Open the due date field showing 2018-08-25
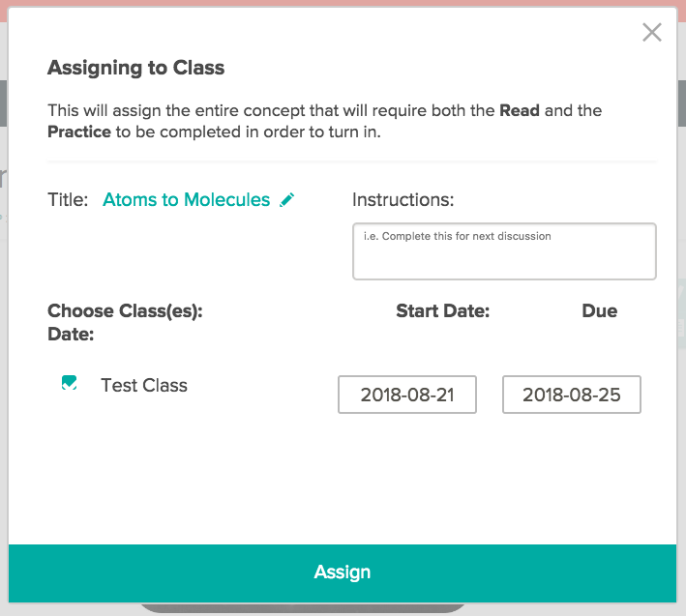 [572, 395]
